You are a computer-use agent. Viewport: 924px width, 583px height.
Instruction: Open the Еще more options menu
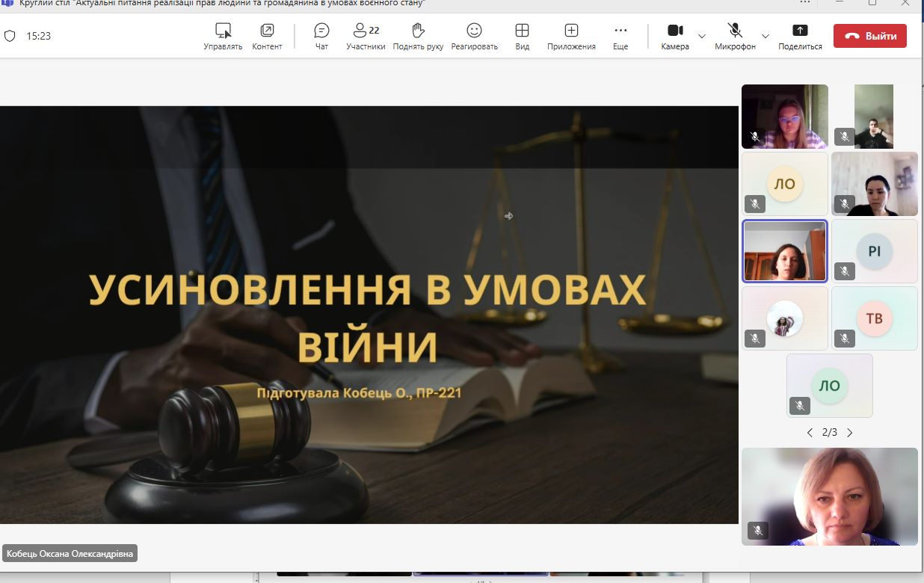(x=620, y=36)
